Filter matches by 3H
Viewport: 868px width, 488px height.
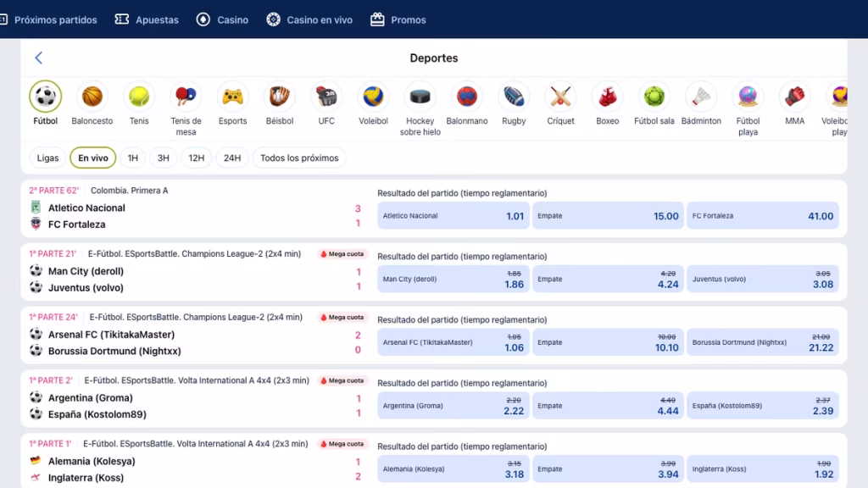coord(164,158)
